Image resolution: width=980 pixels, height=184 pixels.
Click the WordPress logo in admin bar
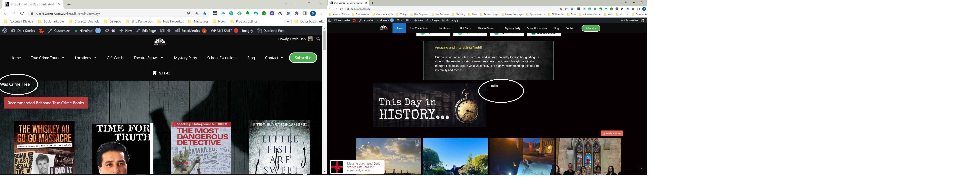coord(4,30)
